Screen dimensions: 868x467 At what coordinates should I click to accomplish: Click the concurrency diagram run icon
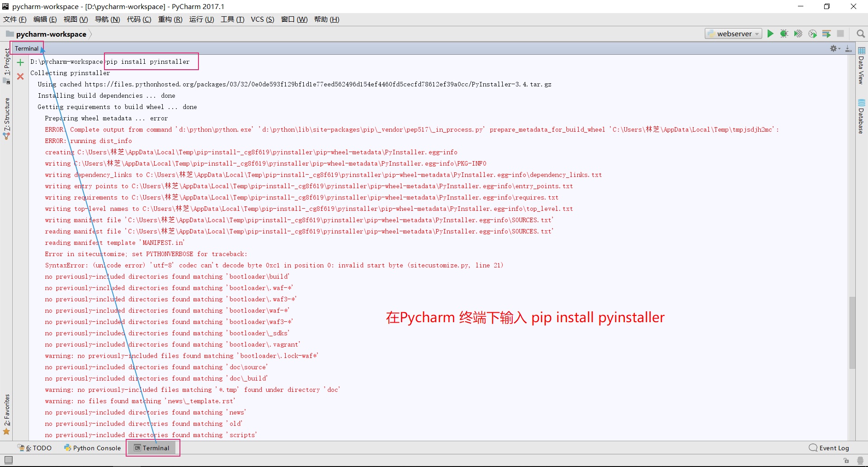[826, 33]
